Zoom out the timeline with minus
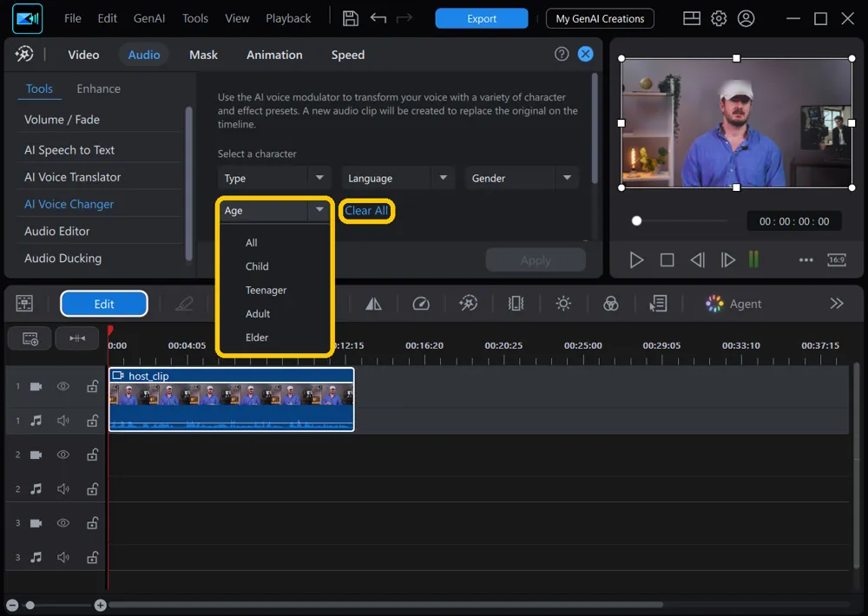Screen dimensions: 868x616 (13, 605)
